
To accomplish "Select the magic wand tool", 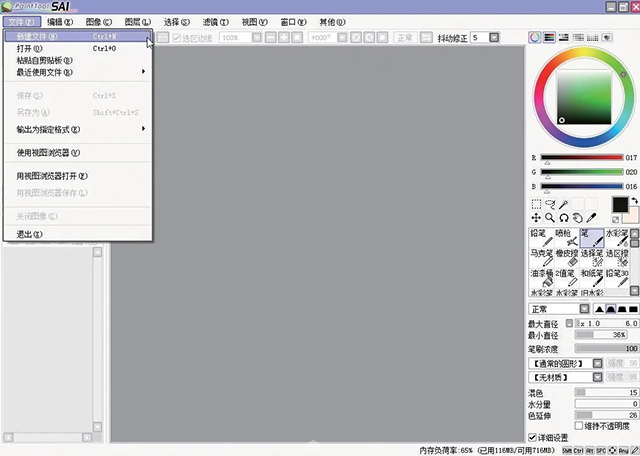I will pyautogui.click(x=565, y=203).
